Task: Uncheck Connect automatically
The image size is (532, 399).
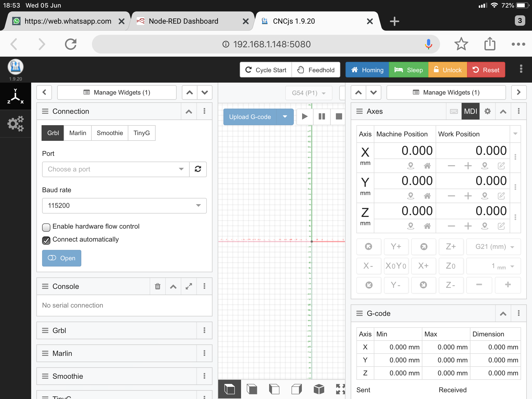Action: coord(46,240)
